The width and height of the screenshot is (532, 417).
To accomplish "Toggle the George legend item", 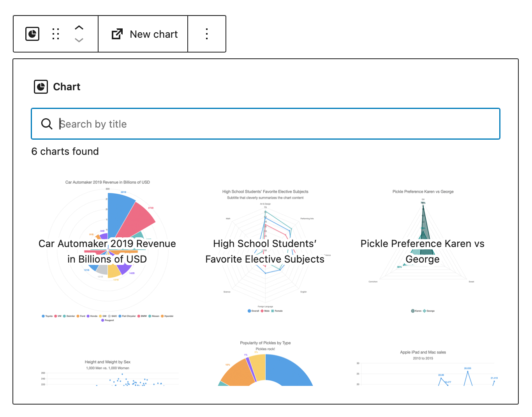I will point(429,311).
